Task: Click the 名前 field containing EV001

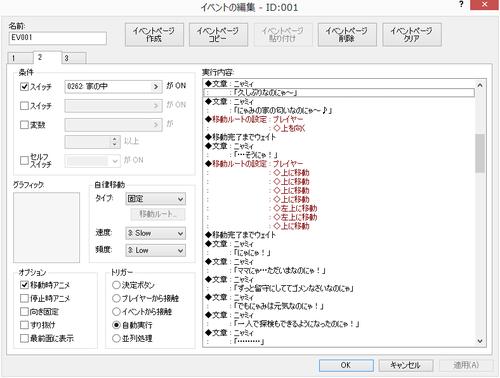Action: (x=58, y=38)
